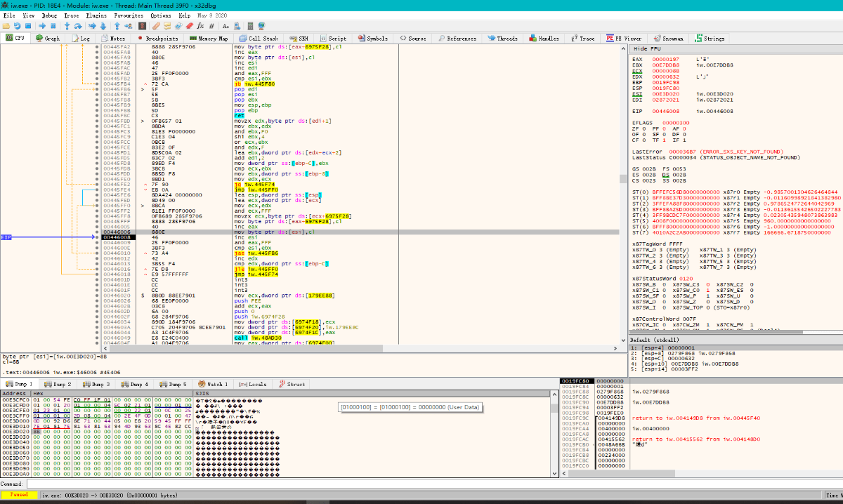Click the EAX register value 00000197
Screen dimensions: 843x504
[665, 60]
